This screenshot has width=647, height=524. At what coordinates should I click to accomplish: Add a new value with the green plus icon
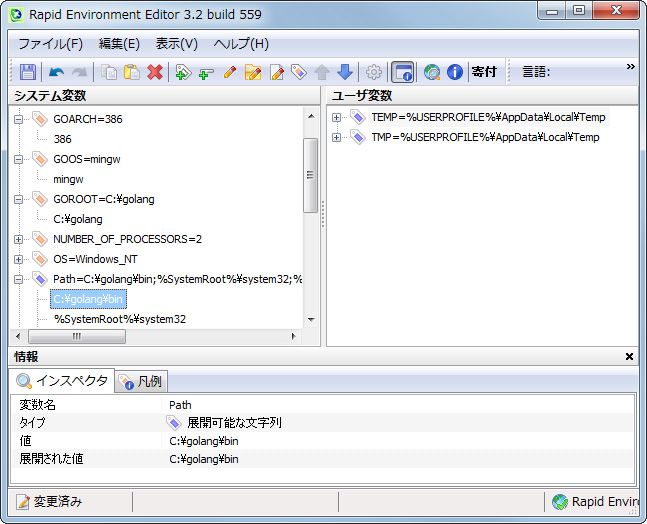tap(206, 73)
